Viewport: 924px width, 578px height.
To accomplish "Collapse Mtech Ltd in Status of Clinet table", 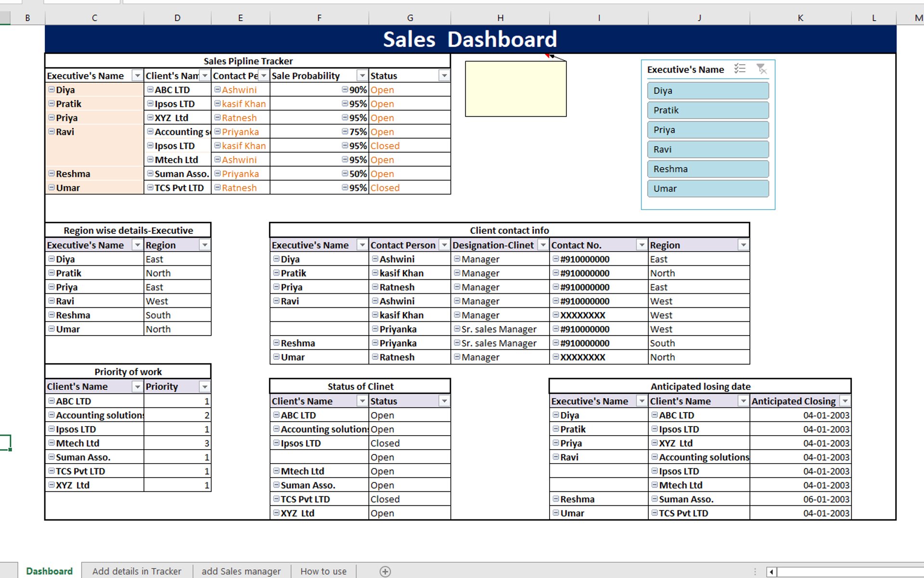I will [276, 471].
